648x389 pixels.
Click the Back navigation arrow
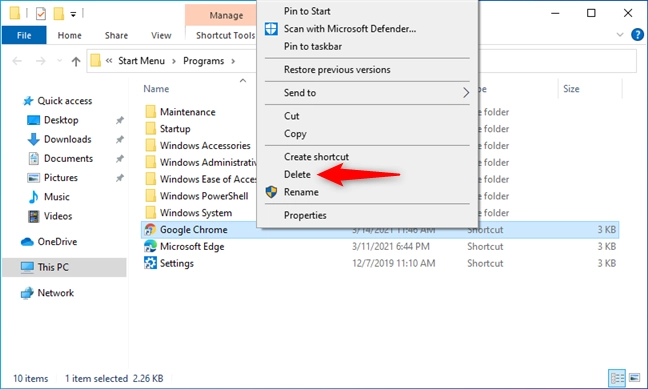click(17, 61)
